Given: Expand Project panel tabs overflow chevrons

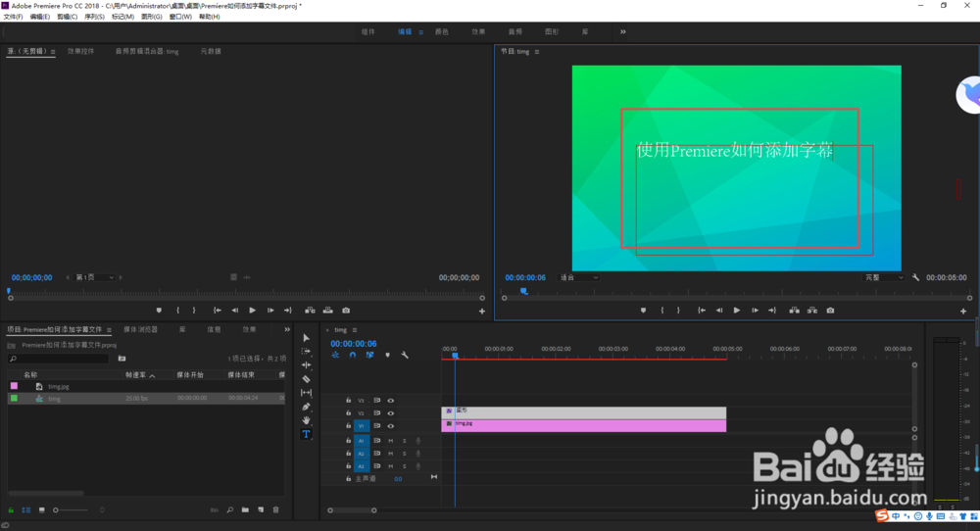Looking at the screenshot, I should click(287, 329).
